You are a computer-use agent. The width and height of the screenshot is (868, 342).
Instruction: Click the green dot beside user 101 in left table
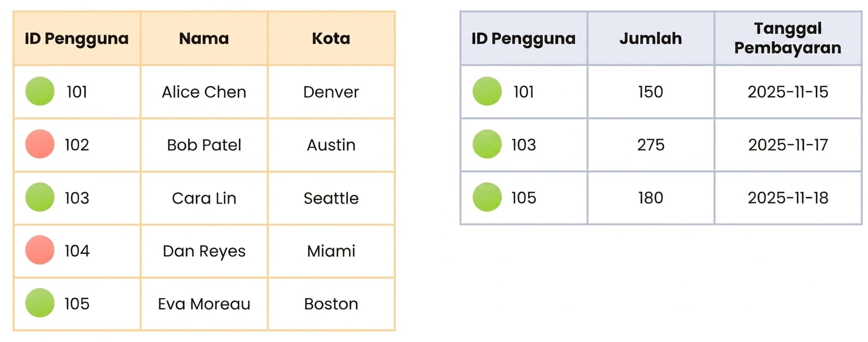tap(40, 91)
